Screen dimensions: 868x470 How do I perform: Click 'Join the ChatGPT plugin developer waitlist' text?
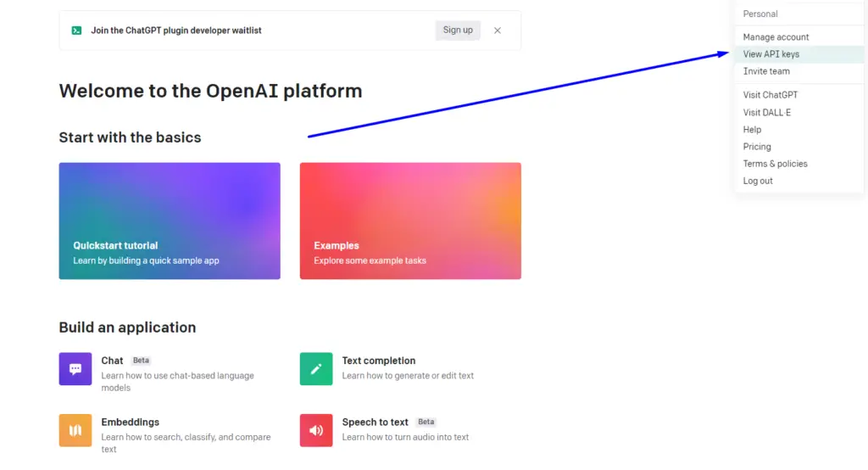(x=176, y=31)
